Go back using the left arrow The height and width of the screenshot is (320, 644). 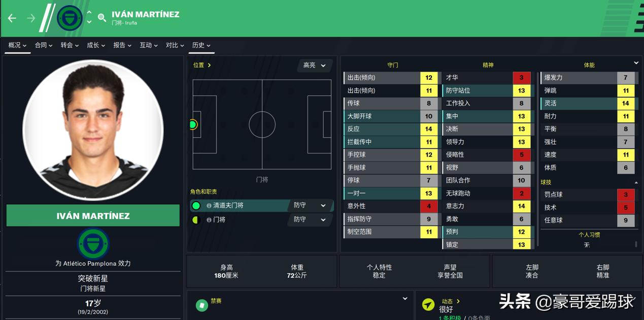point(11,17)
